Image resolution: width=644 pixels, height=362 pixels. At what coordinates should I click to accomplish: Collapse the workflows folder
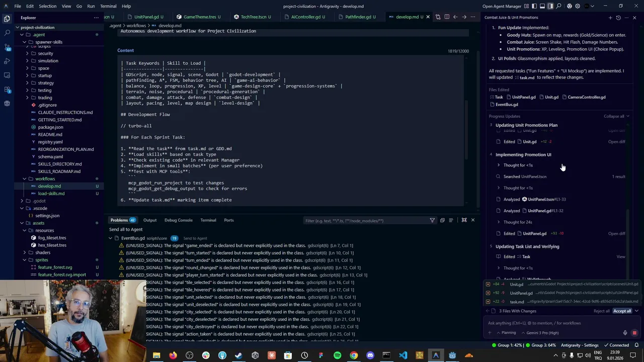click(x=24, y=179)
